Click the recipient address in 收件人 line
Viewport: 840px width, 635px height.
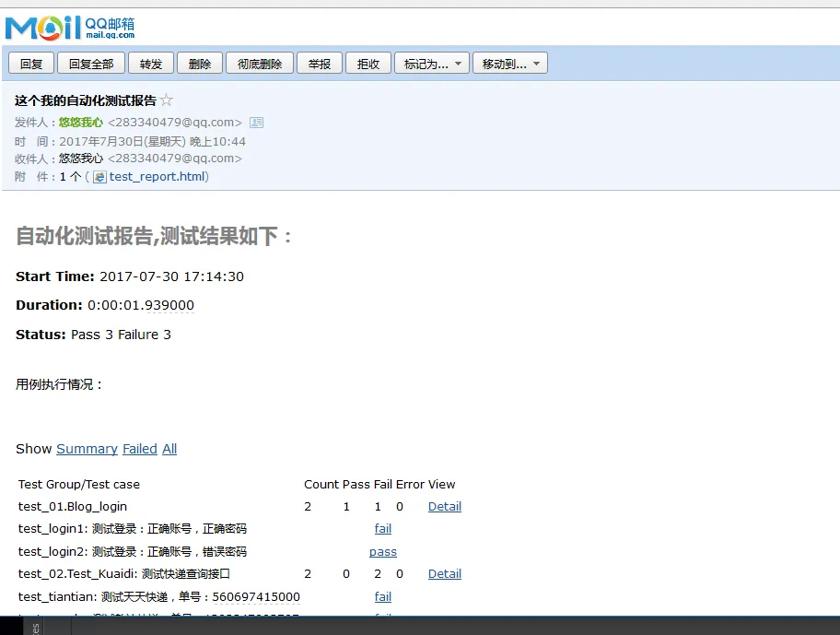[175, 159]
